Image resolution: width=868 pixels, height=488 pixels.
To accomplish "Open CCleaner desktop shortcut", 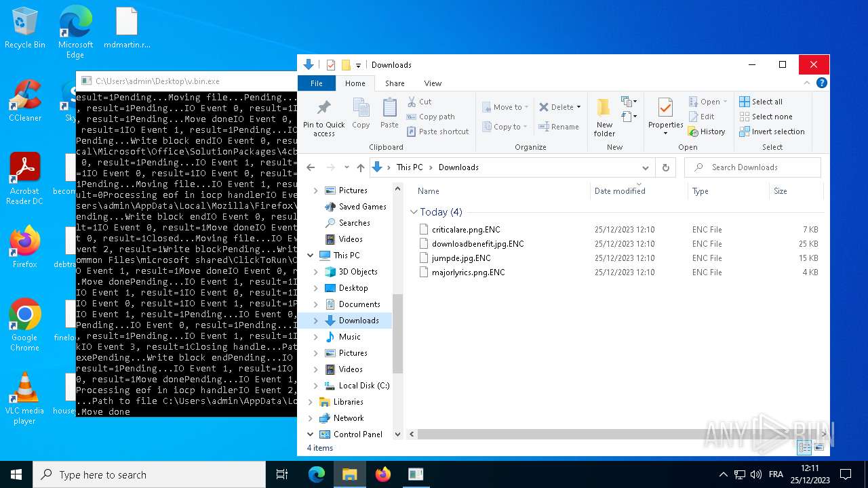I will [24, 101].
